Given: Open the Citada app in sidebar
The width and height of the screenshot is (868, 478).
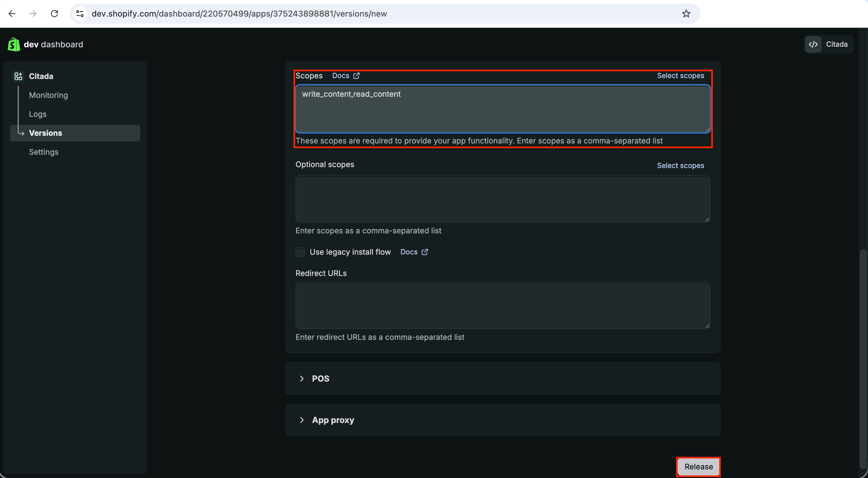Looking at the screenshot, I should point(41,76).
